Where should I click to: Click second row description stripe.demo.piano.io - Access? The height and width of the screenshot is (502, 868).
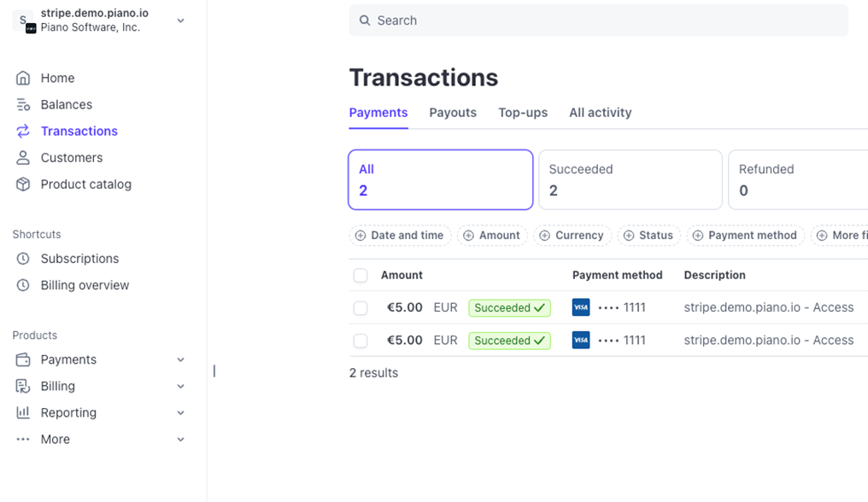coord(768,340)
